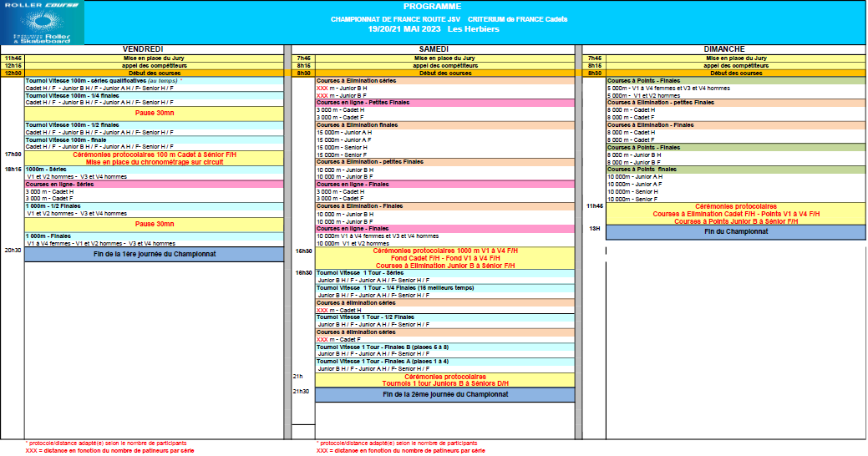Click 'Courses à Elimination Cadet F/H - Points V1 à V4 F/H'

(x=736, y=214)
